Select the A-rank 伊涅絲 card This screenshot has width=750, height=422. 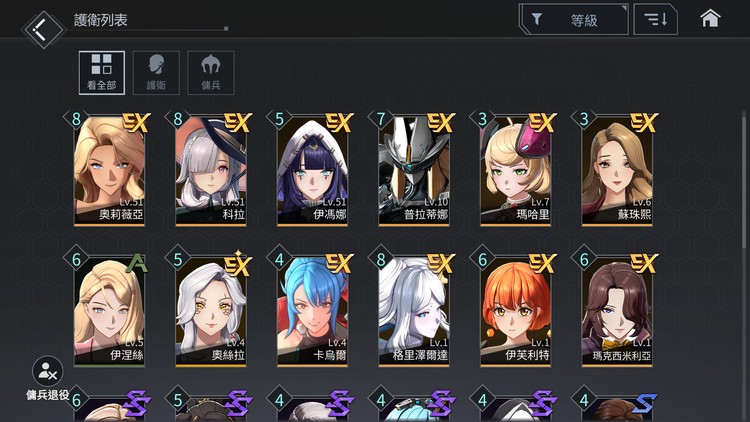pyautogui.click(x=110, y=312)
